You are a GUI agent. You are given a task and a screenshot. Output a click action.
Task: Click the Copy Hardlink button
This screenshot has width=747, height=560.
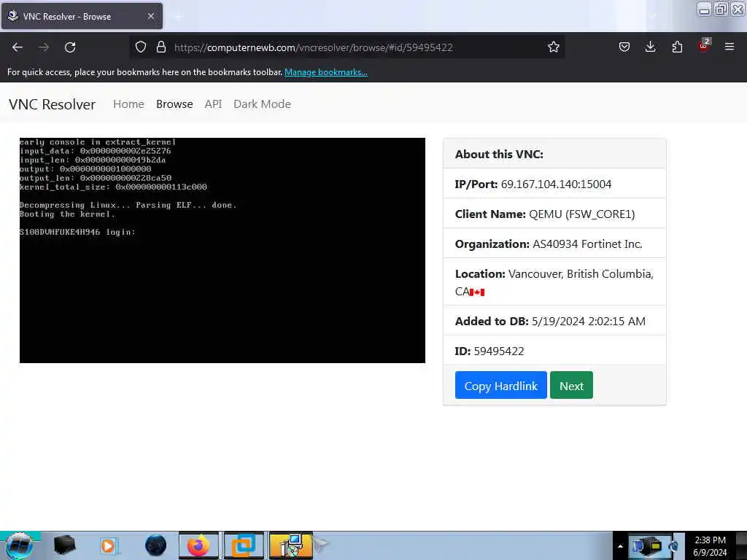[500, 385]
